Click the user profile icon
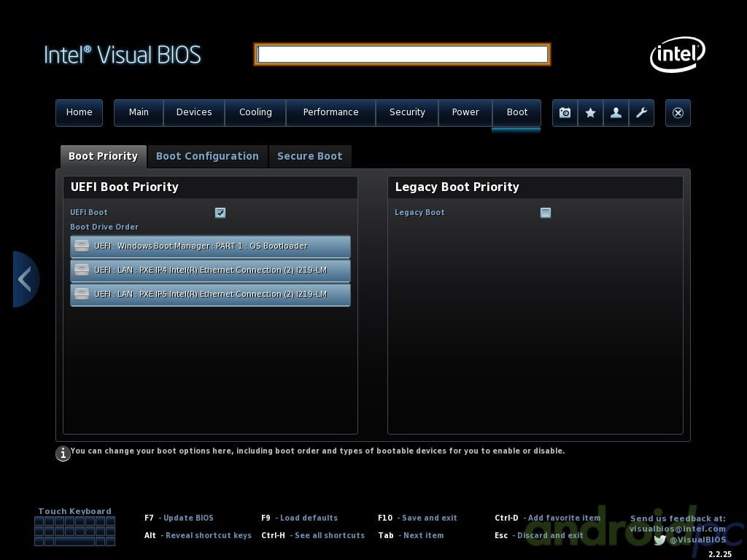The height and width of the screenshot is (560, 747). click(x=616, y=113)
